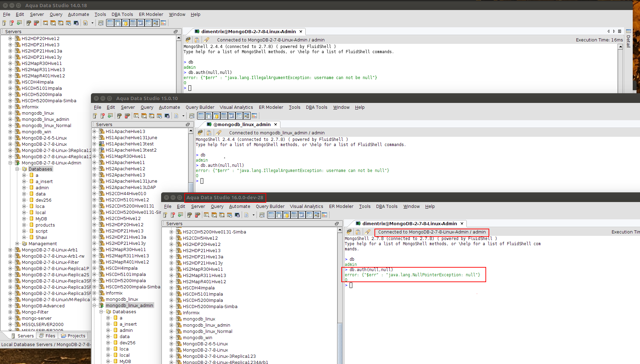
Task: Toggle first bordered grid view button in 14.0.18 toolbar
Action: point(110,23)
